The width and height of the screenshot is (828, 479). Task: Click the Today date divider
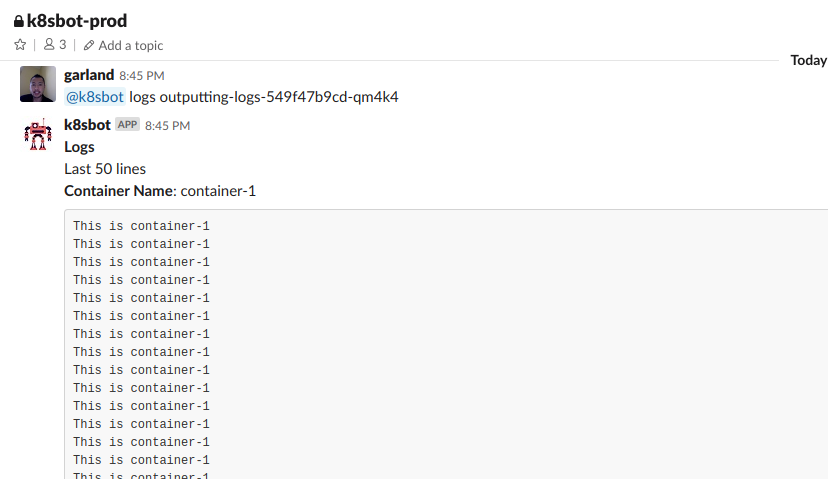click(x=808, y=60)
